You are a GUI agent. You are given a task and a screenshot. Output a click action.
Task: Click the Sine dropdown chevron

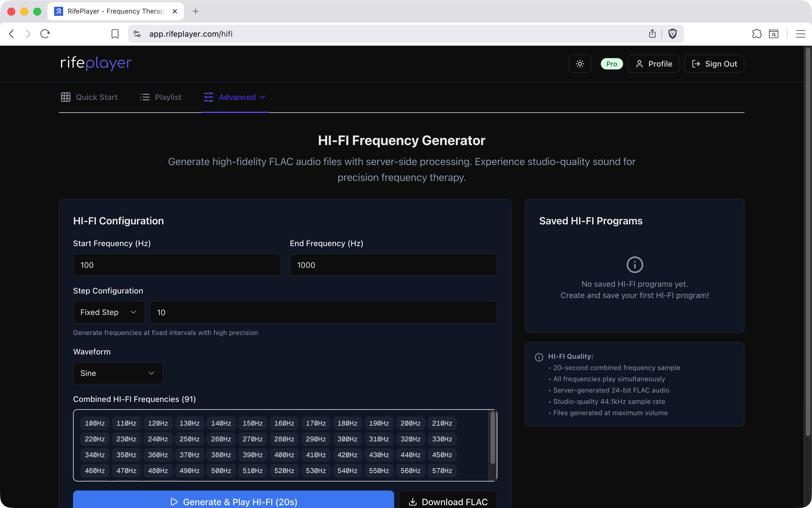(151, 373)
